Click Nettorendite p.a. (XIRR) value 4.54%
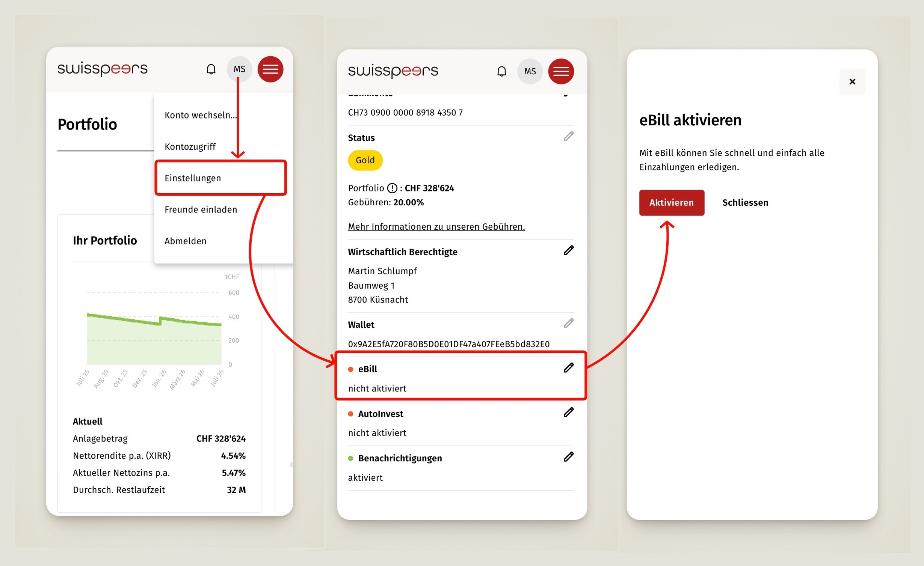 point(233,456)
